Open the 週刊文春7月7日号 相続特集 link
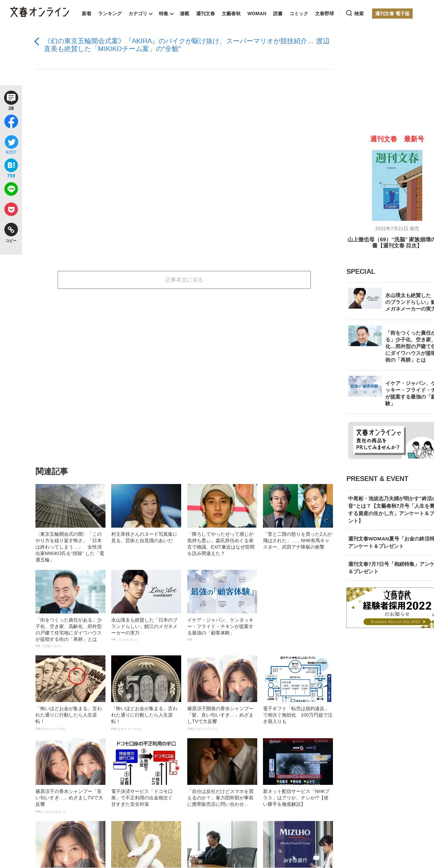434x868 pixels. pyautogui.click(x=391, y=568)
